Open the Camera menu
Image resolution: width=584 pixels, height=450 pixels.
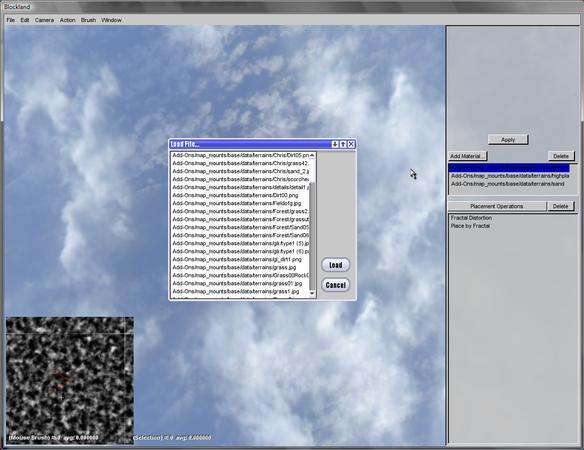tap(44, 20)
